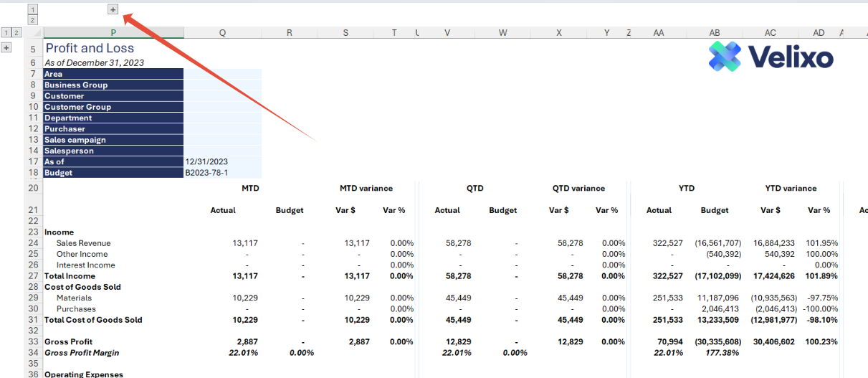The width and height of the screenshot is (868, 378).
Task: Select YTD budget margin 177.38%
Action: point(724,353)
